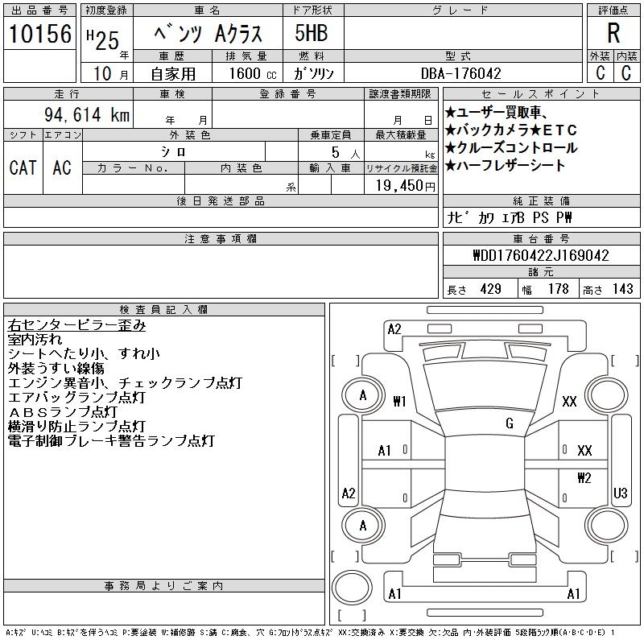Select the width value "178"
This screenshot has width=644, height=644.
559,289
